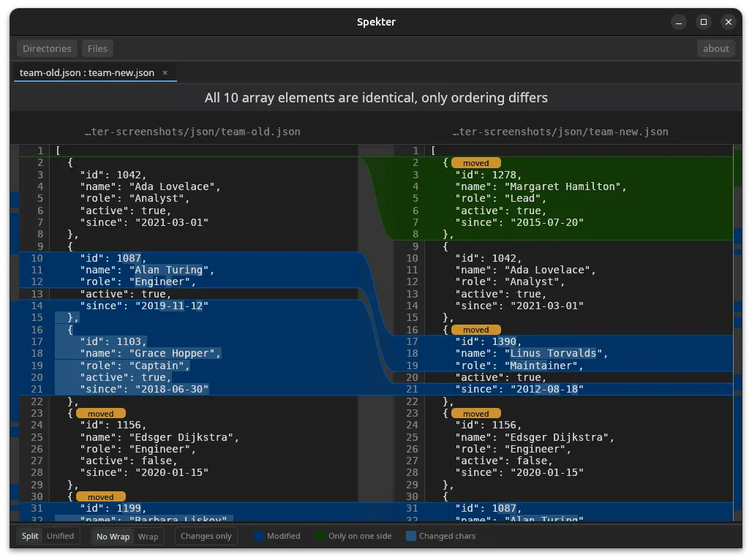
Task: Click "since": "2018-06-30" line
Action: point(144,390)
